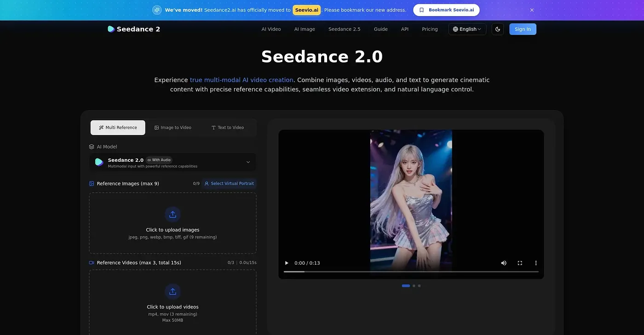Click the upload icon for reference images
The height and width of the screenshot is (335, 644).
pyautogui.click(x=172, y=215)
